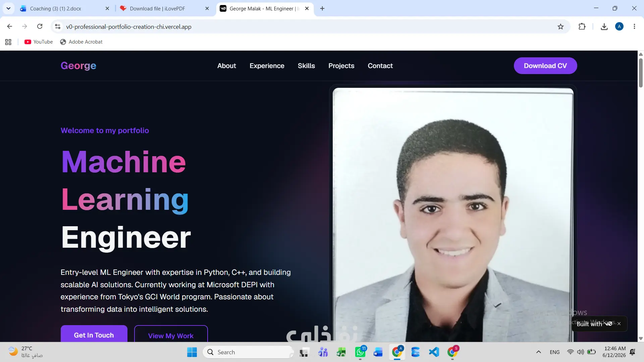
Task: Close the iLovePDF tab
Action: (207, 8)
